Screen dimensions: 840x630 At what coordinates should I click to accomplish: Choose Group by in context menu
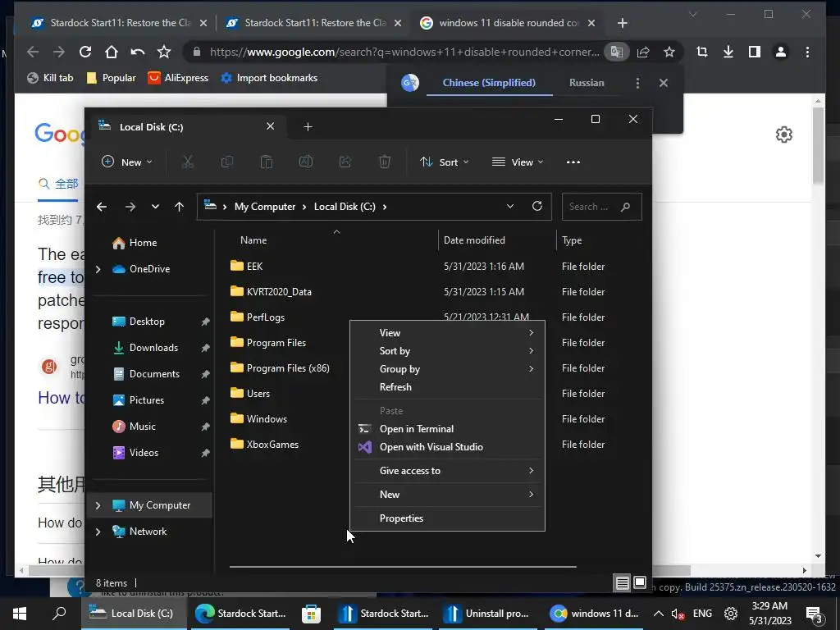[447, 369]
